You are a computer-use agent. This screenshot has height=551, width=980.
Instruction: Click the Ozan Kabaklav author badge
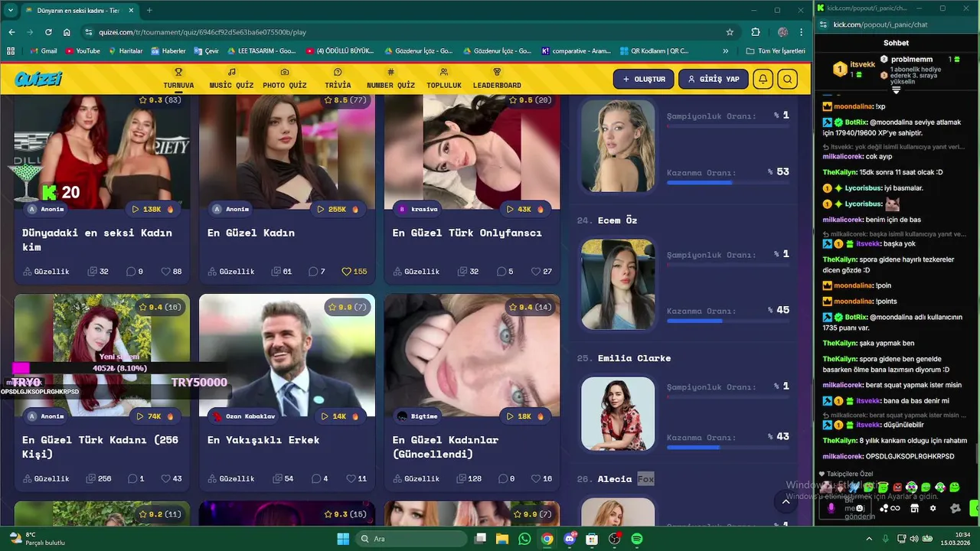243,416
